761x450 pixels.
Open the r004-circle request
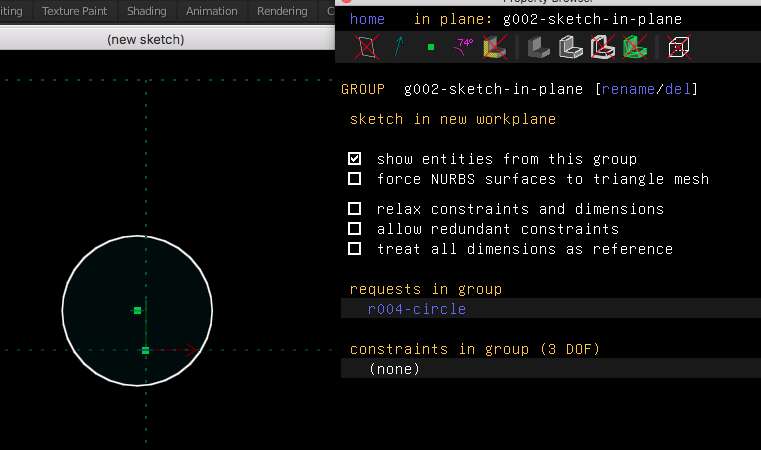(417, 309)
